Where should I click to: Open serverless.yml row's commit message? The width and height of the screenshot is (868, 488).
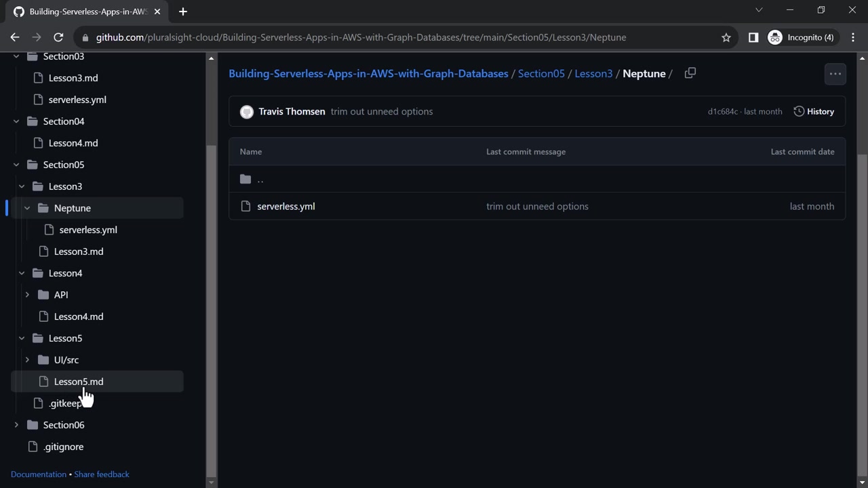coord(537,206)
